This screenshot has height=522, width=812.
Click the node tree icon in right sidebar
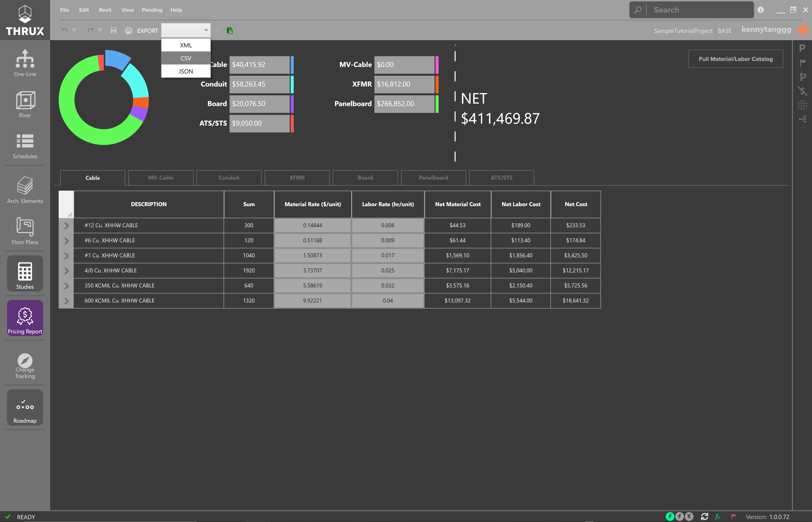pyautogui.click(x=802, y=119)
